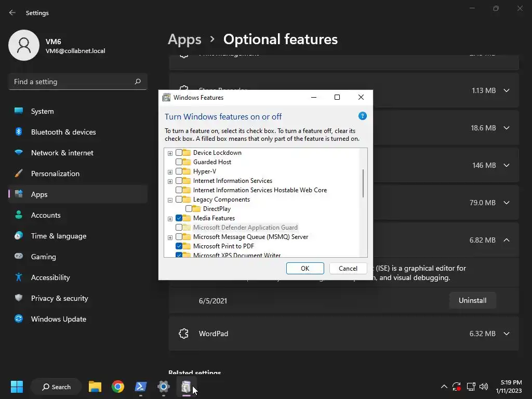Click the Uninstall button

(472, 300)
